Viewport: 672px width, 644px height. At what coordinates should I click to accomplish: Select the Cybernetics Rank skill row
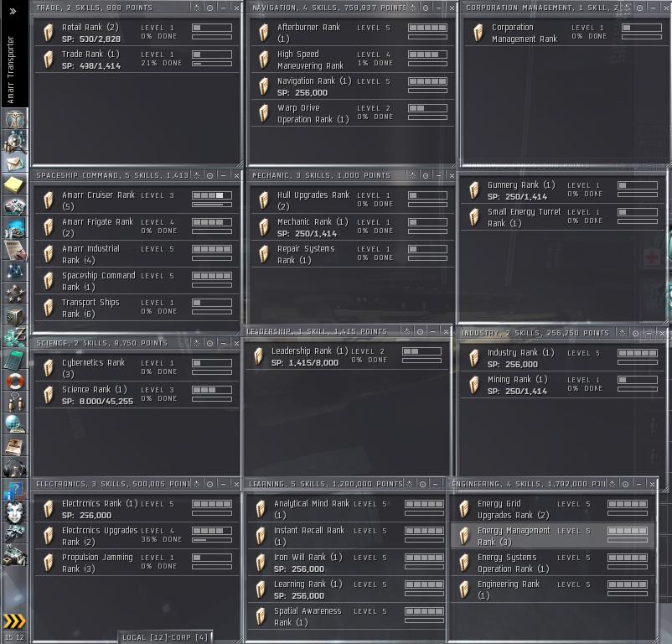coord(137,368)
